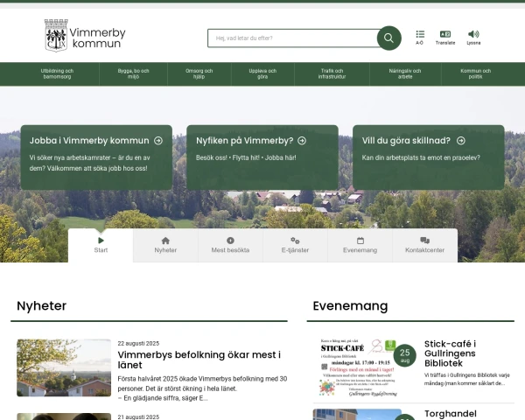Open the Kommun och politik menu
525x420 pixels.
475,73
